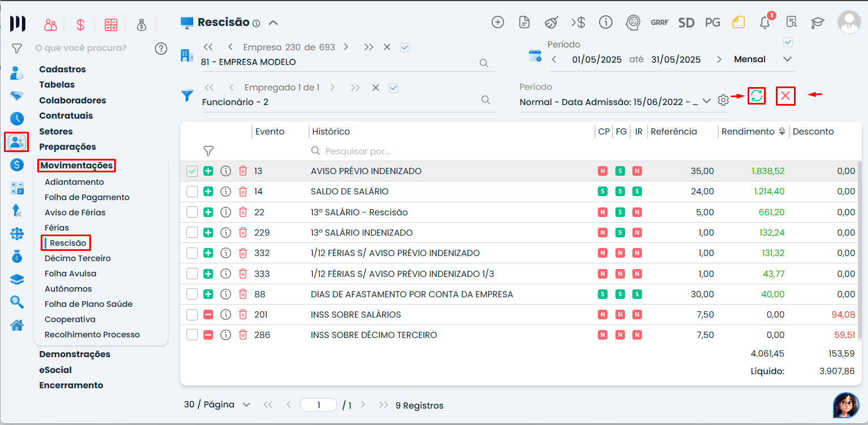868x425 pixels.
Task: Click the red X cancel icon
Action: [x=785, y=96]
